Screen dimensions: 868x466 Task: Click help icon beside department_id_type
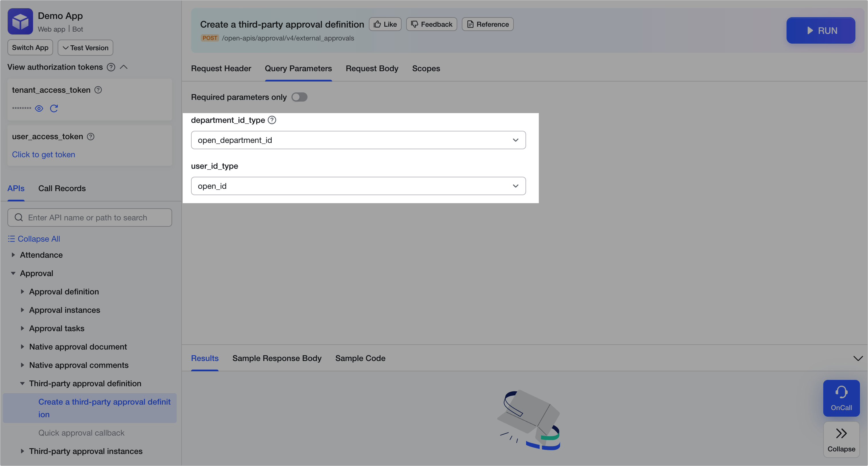(x=272, y=120)
